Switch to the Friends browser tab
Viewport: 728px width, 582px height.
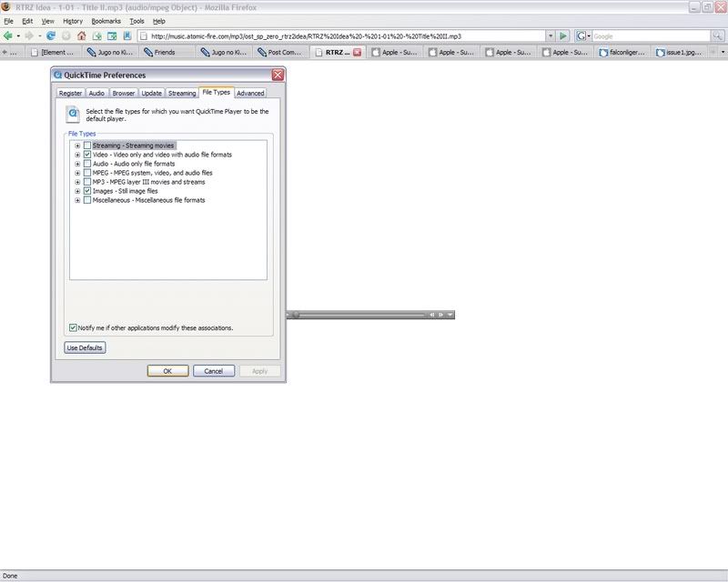coord(167,52)
